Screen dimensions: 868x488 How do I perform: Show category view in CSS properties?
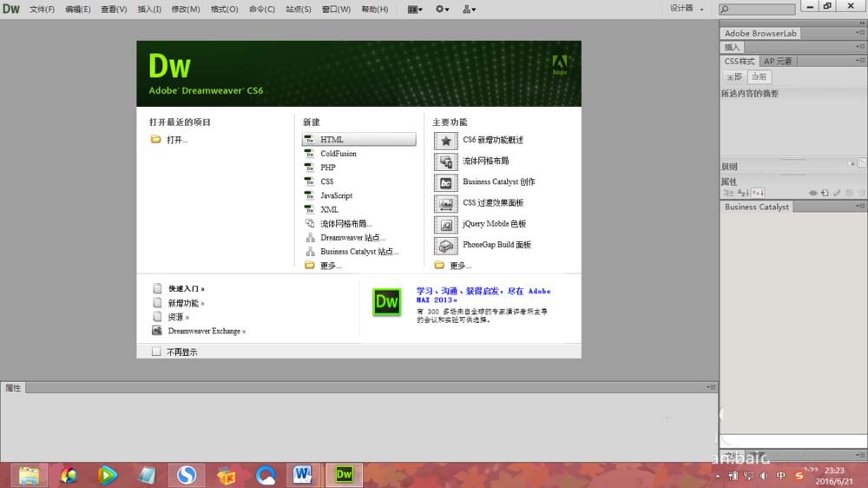pyautogui.click(x=728, y=193)
